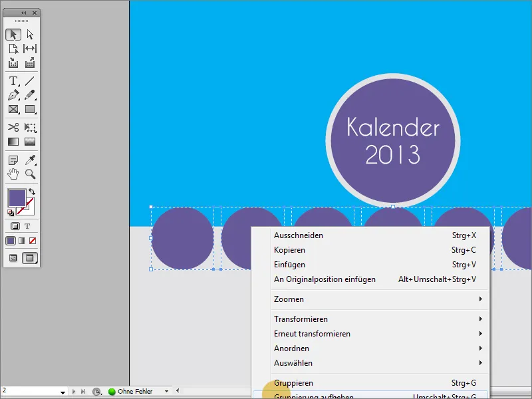Choose Kopieren from context menu
The width and height of the screenshot is (532, 399).
tap(372, 250)
